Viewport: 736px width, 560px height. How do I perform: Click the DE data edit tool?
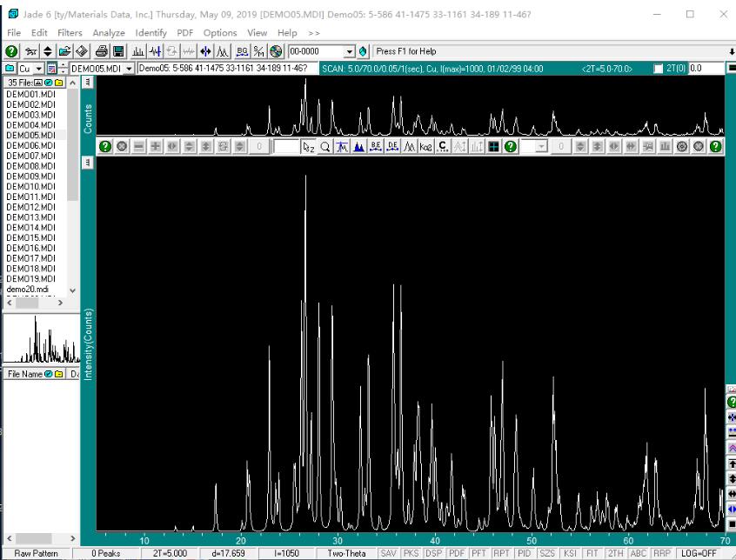(x=393, y=147)
